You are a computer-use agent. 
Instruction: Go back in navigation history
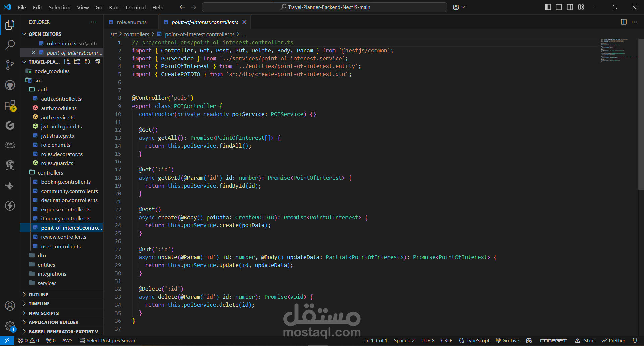pos(182,7)
